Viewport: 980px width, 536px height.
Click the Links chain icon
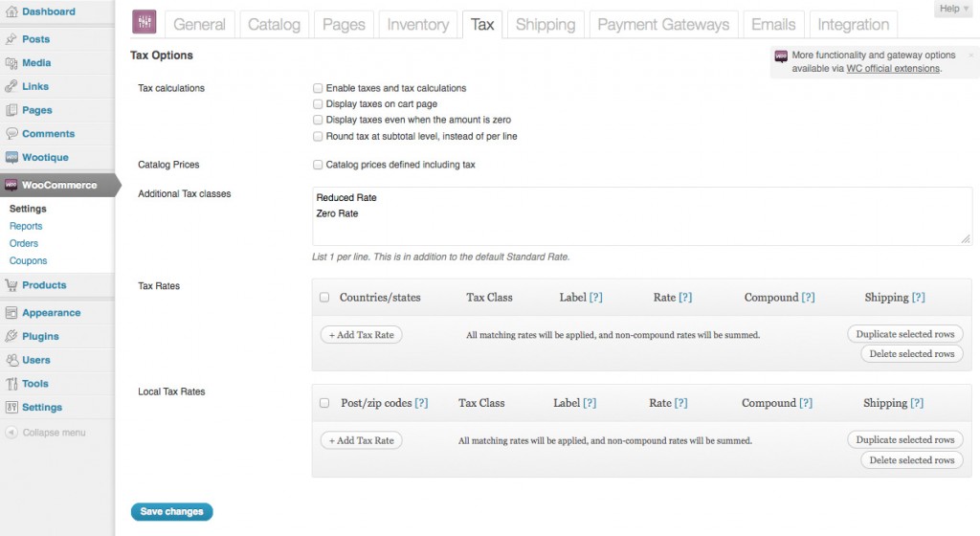coord(11,86)
